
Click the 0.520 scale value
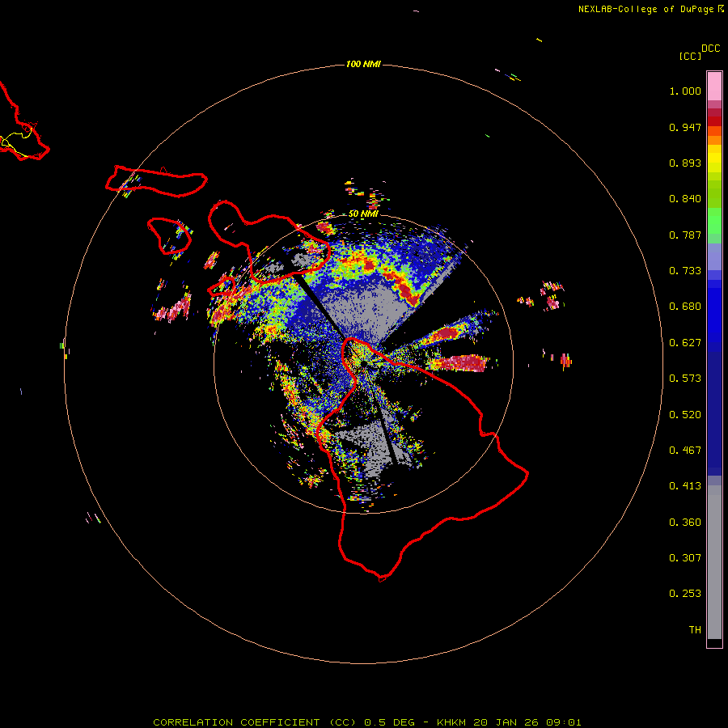pos(685,415)
